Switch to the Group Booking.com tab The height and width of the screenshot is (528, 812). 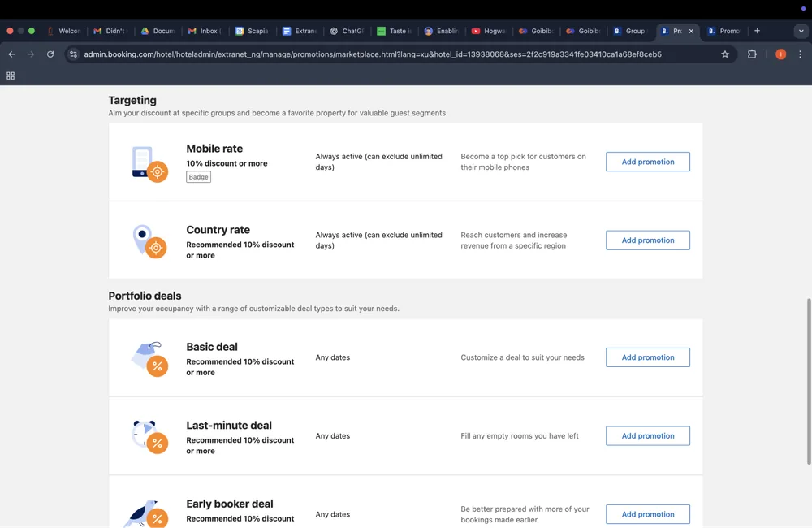630,31
